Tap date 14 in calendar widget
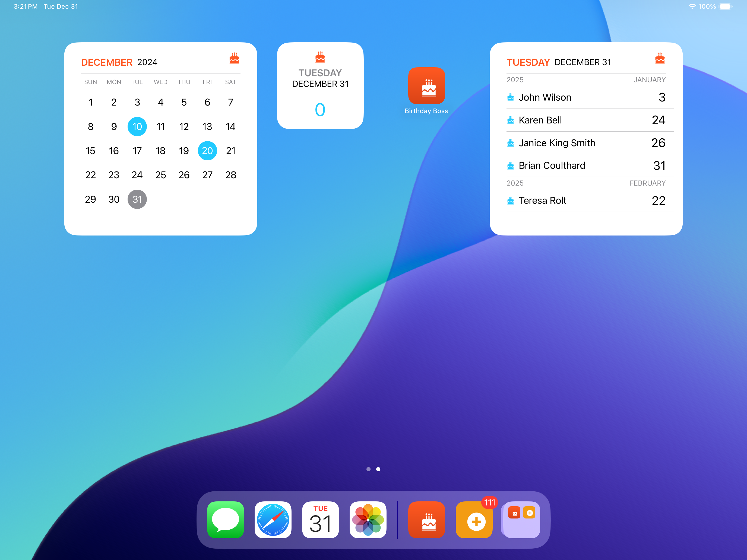Screen dimensions: 747x560 pos(231,127)
